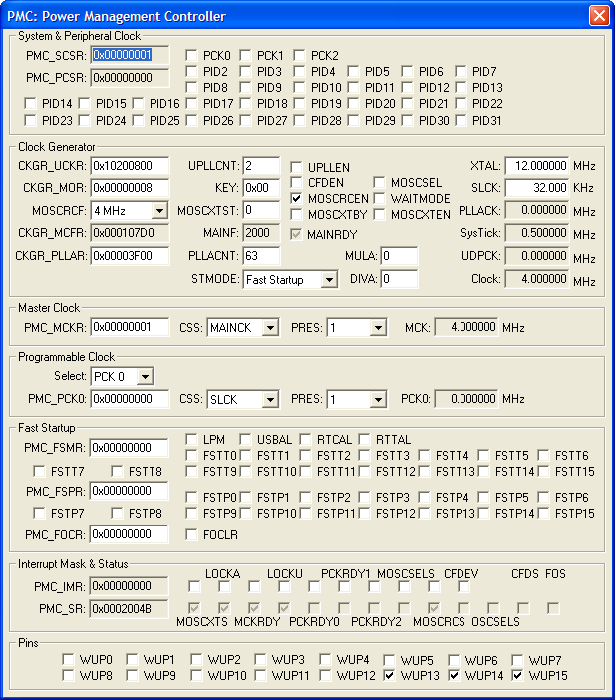Click the DIVA divider field

click(399, 279)
